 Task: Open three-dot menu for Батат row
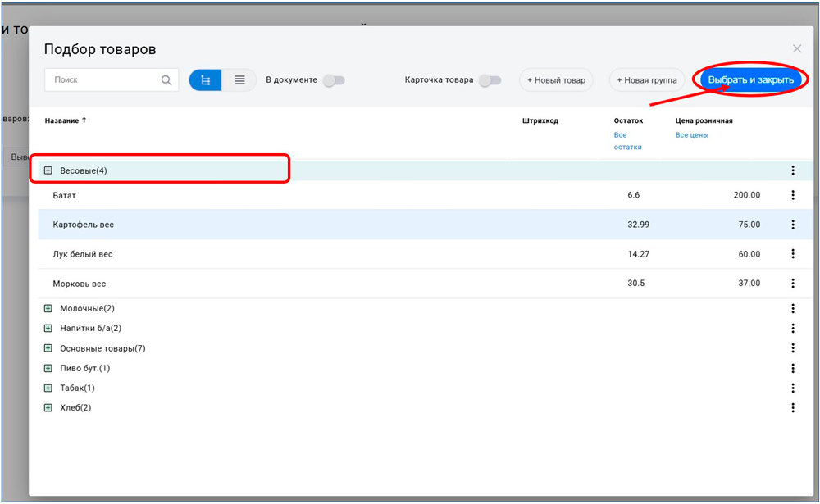click(793, 195)
